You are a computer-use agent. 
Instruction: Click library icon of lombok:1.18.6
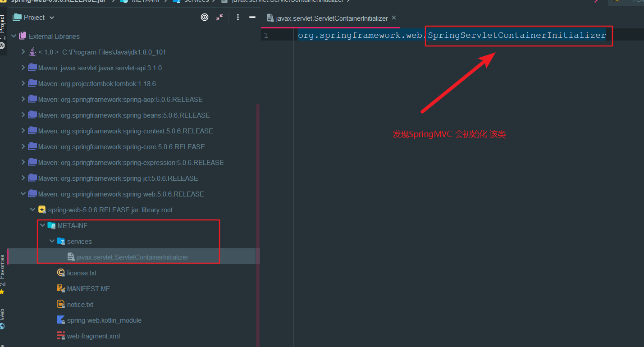tap(32, 83)
